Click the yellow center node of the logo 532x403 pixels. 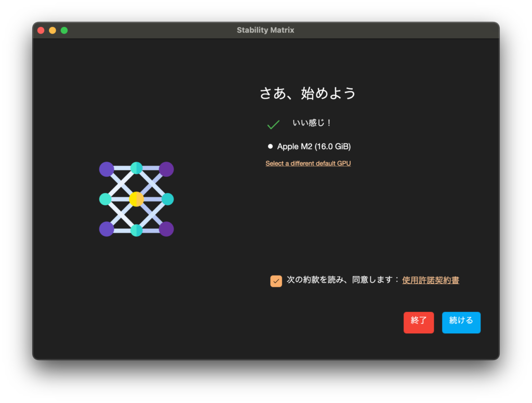coord(136,199)
